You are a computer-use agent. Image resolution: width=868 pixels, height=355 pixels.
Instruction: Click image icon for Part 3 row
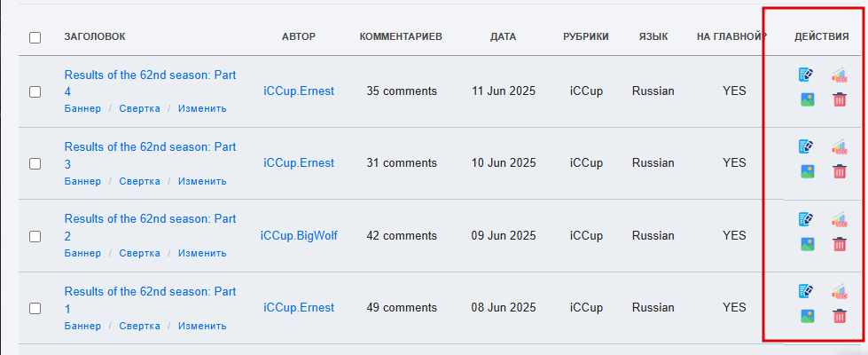point(807,171)
